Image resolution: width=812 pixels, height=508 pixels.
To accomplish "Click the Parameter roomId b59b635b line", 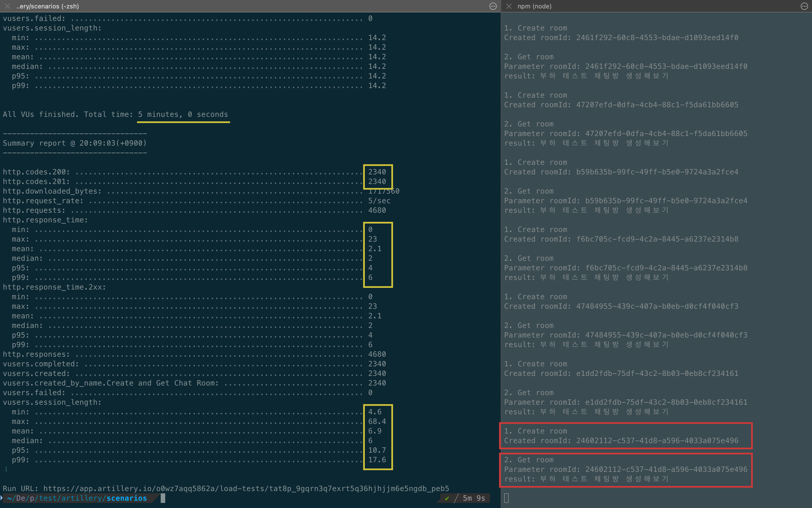I will tap(626, 201).
